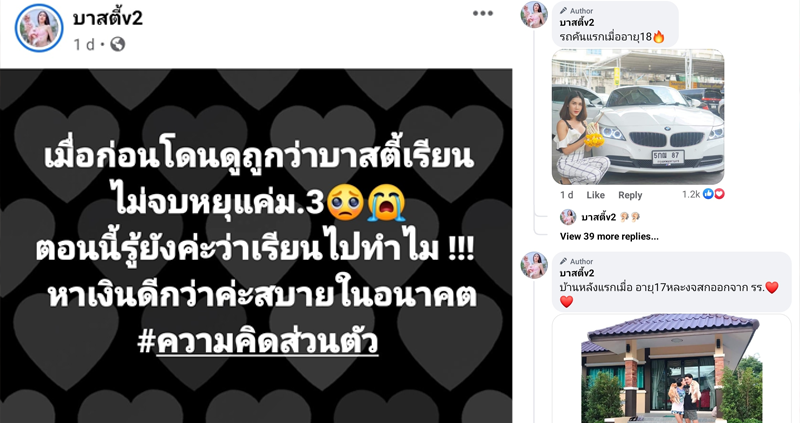Screen dimensions: 800x423
Task: Click the pencil Author badge on the first comment
Action: pyautogui.click(x=576, y=11)
